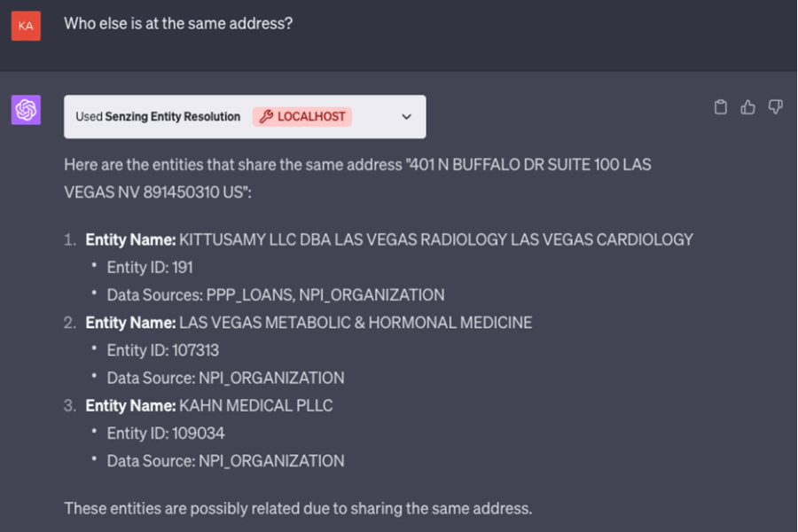
Task: Click the thumbs down icon
Action: 776,107
